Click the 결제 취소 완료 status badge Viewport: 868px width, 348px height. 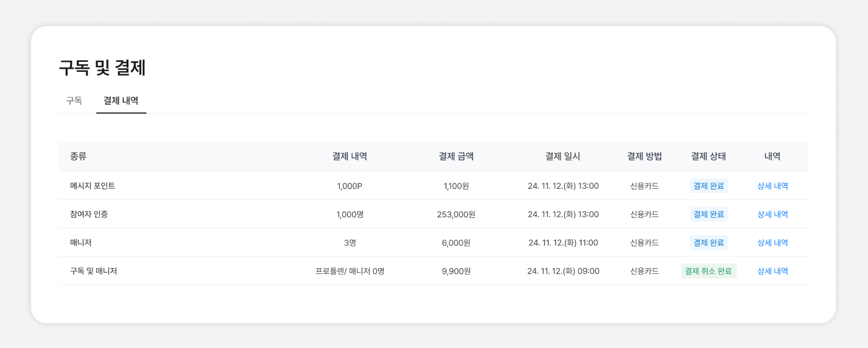point(709,271)
